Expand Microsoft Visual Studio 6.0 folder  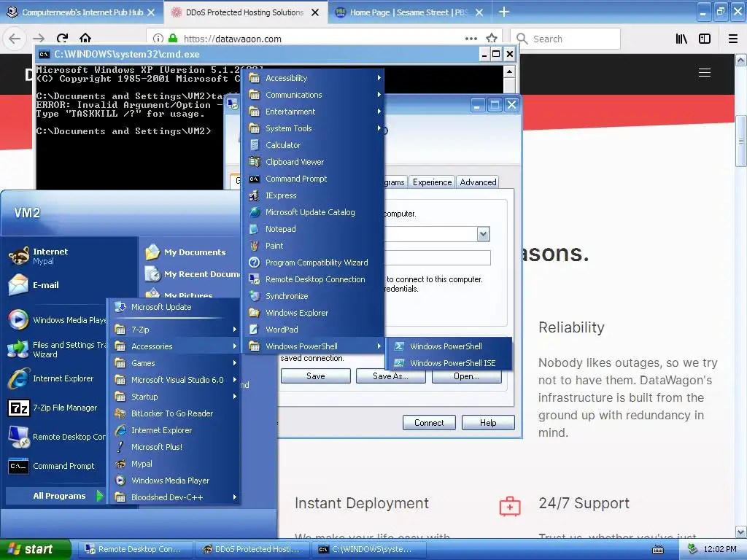(x=174, y=380)
